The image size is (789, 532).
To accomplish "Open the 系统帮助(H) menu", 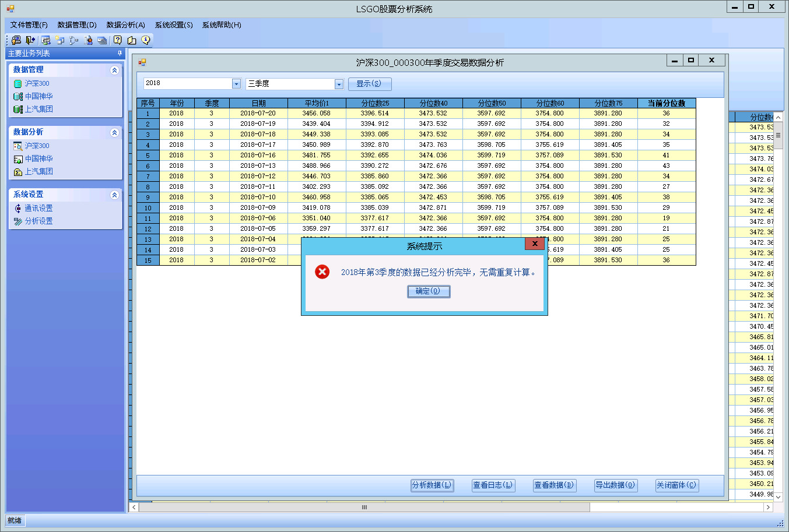I will pyautogui.click(x=222, y=25).
